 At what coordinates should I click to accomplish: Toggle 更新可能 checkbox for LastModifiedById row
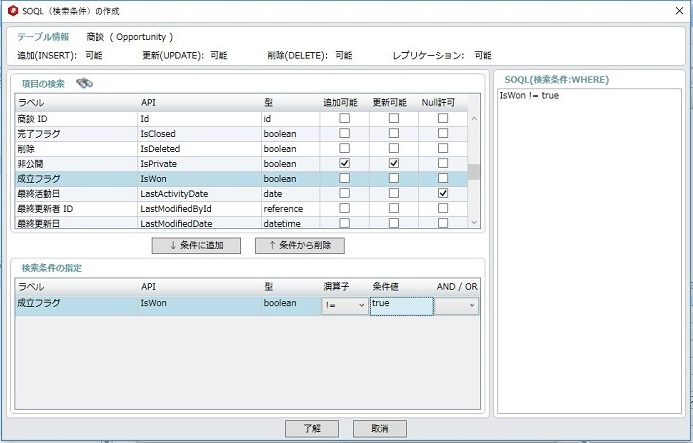[x=393, y=208]
